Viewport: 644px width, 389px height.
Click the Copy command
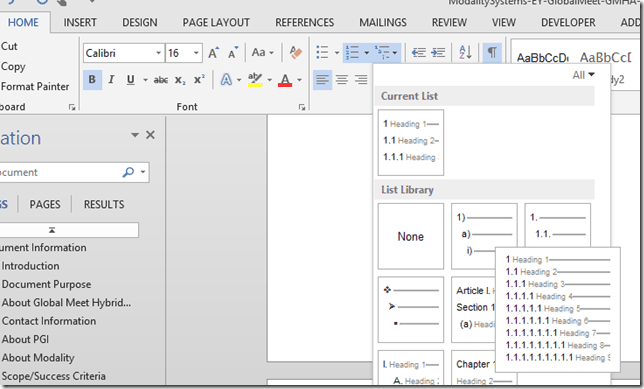pos(13,66)
